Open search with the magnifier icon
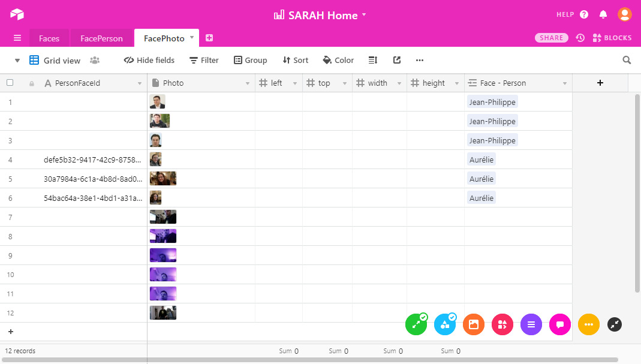Screen dimensions: 641x364 pos(627,60)
